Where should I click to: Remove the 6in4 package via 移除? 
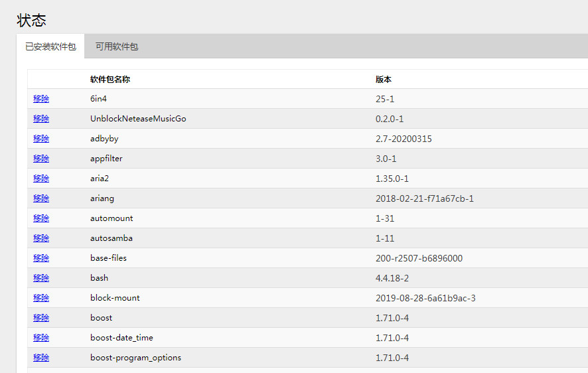point(41,99)
